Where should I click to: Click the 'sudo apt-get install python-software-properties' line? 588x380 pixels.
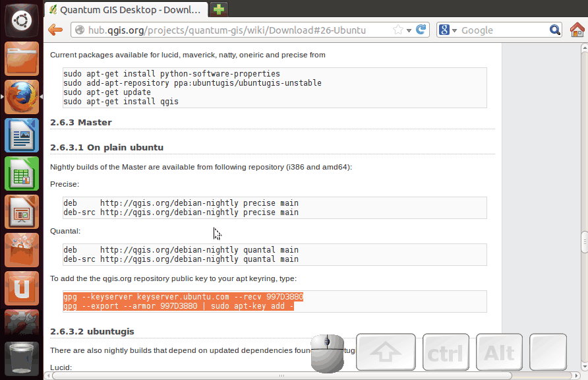[x=172, y=73]
